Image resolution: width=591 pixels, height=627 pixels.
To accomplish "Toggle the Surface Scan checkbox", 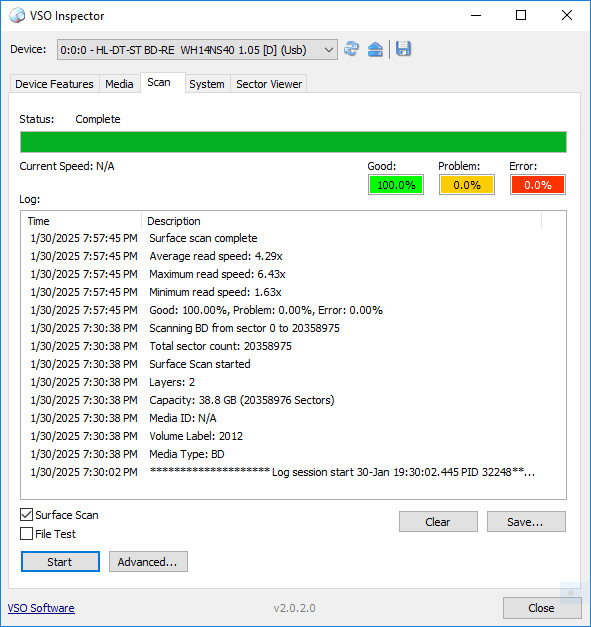I will click(26, 515).
